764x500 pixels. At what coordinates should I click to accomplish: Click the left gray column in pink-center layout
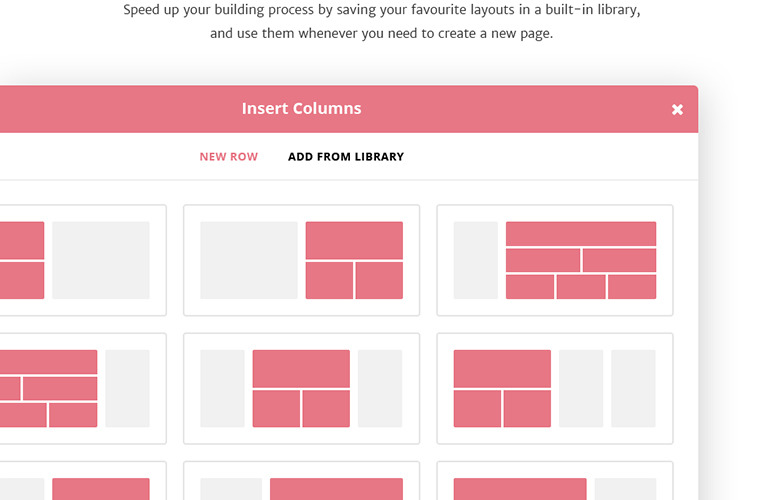(223, 388)
